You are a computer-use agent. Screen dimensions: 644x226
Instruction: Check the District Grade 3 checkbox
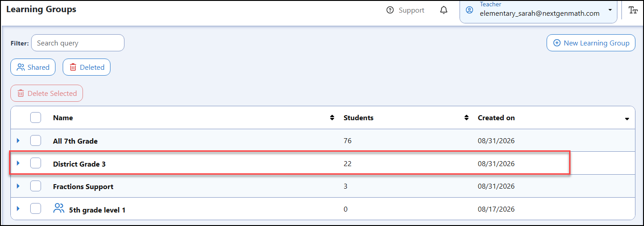click(x=36, y=163)
